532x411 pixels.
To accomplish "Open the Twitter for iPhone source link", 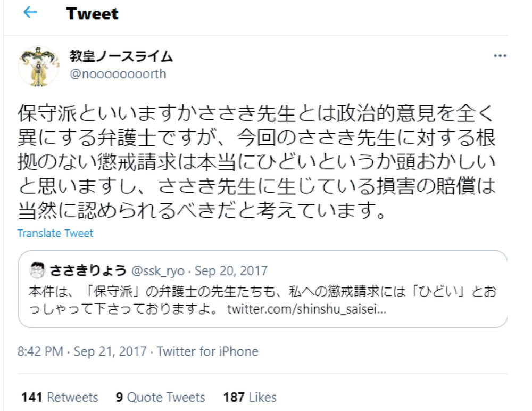I will [x=207, y=351].
